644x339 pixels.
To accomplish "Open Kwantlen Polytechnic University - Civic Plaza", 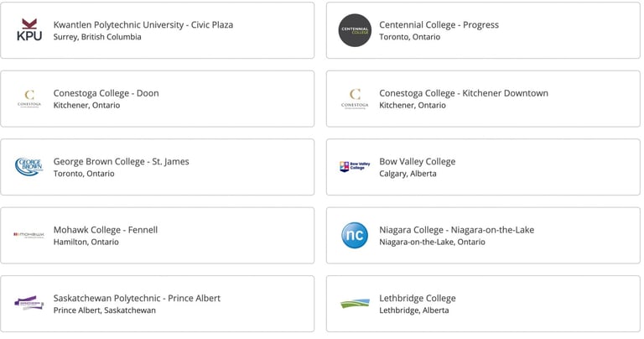I will (143, 24).
